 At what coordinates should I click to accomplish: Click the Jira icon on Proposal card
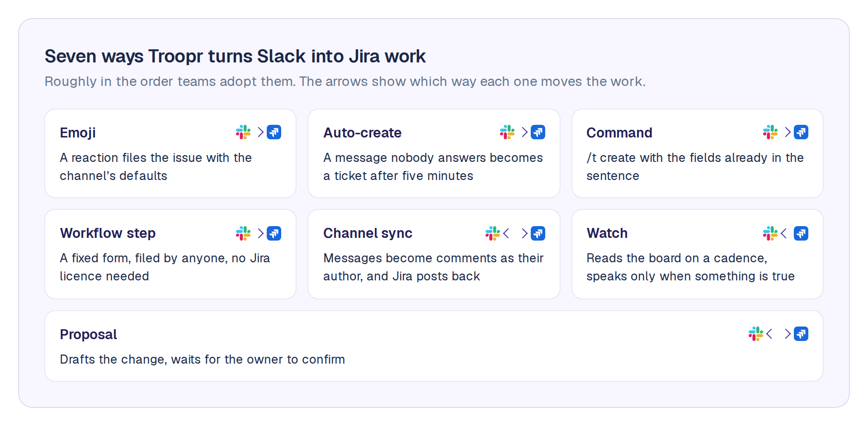(x=801, y=334)
